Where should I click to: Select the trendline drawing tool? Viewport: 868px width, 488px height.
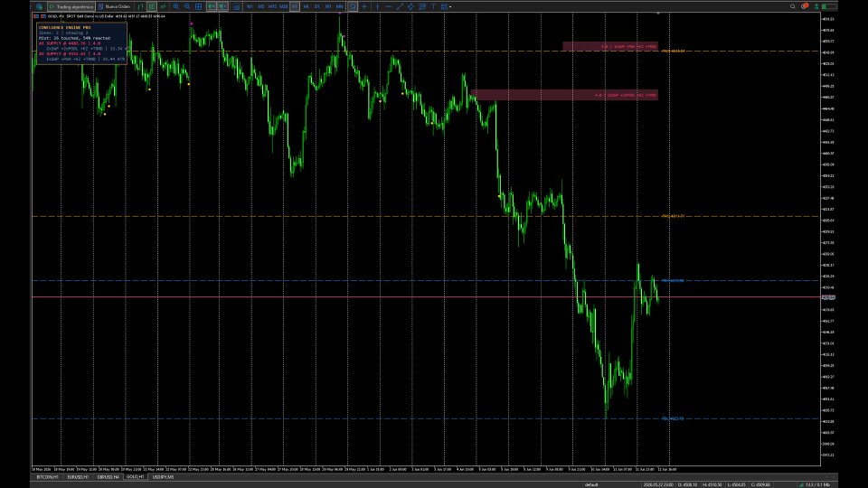(400, 6)
